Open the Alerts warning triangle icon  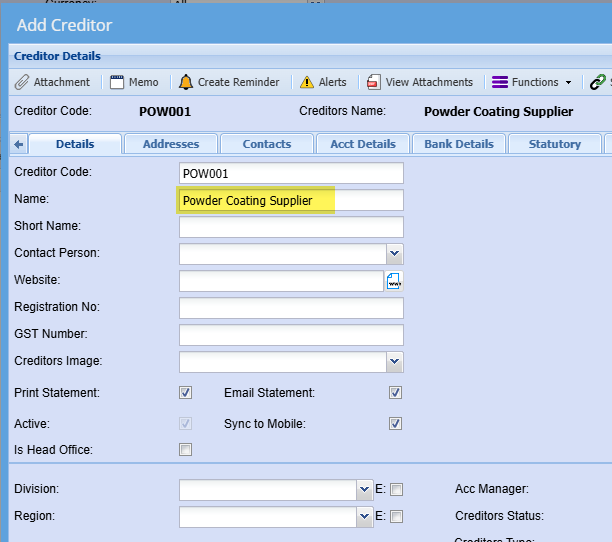(x=307, y=82)
